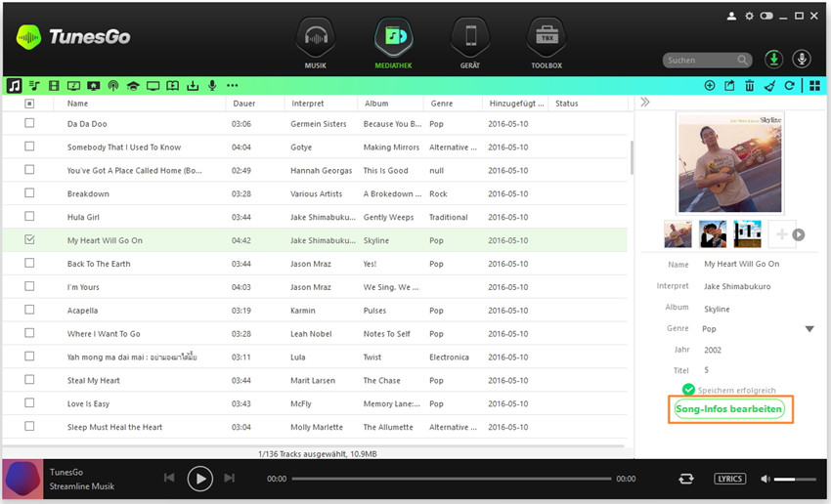Click the search magnifier icon
Screen dimensions: 831x504
[x=743, y=60]
